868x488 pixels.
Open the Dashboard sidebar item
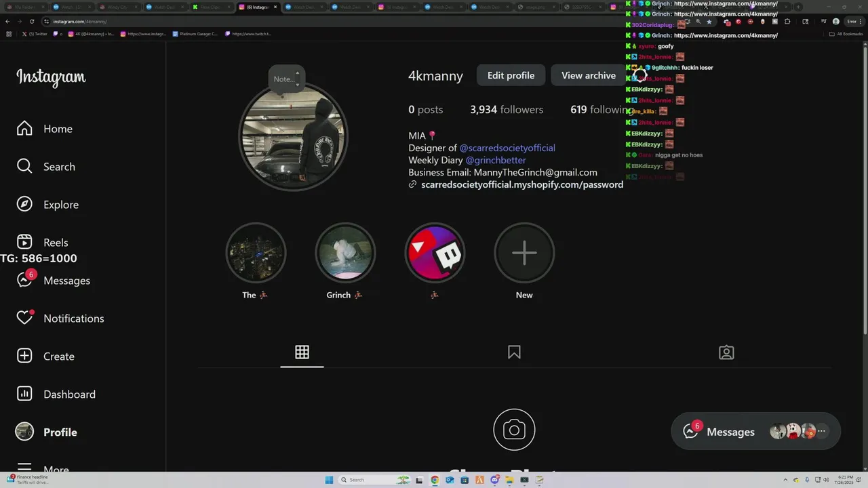pyautogui.click(x=56, y=394)
